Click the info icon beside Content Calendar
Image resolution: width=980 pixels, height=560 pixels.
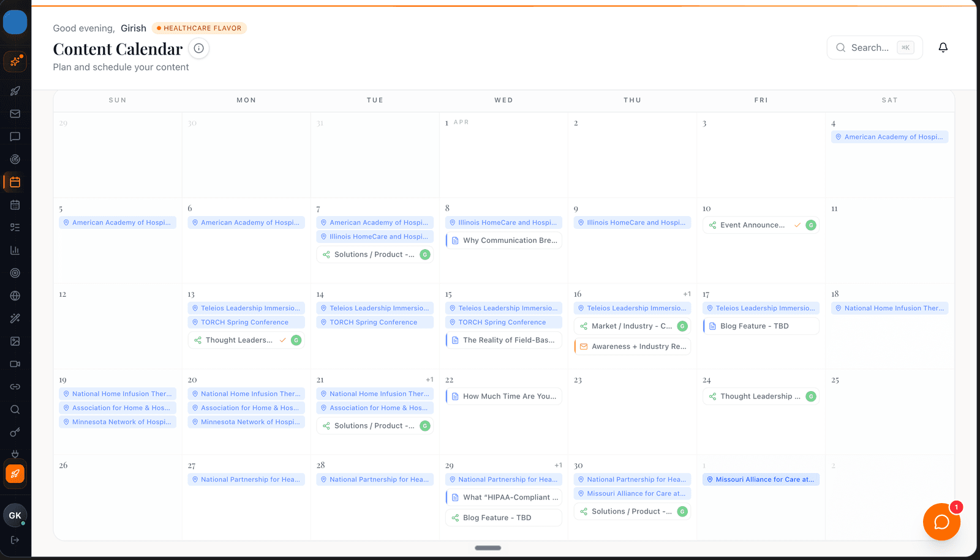tap(199, 48)
